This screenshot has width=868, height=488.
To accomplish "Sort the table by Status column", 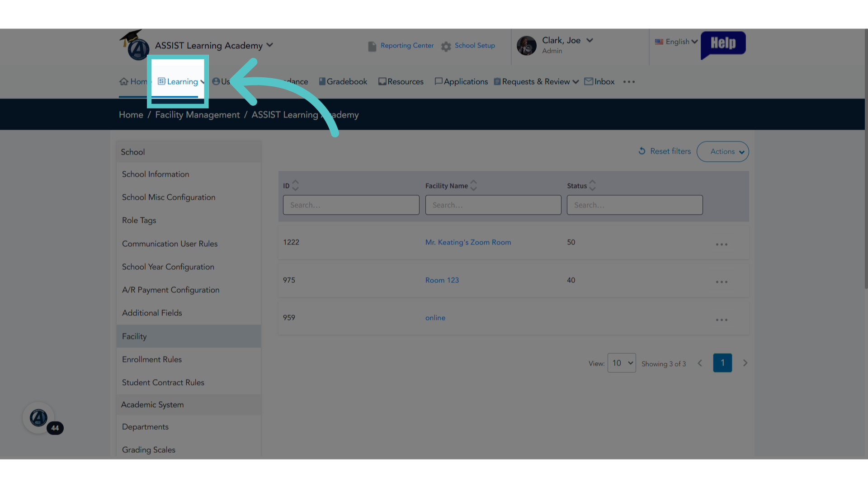I will pos(592,185).
